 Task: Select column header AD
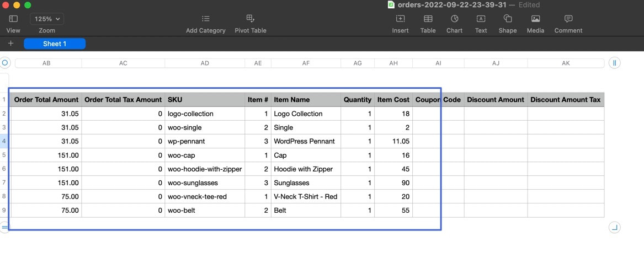click(205, 63)
